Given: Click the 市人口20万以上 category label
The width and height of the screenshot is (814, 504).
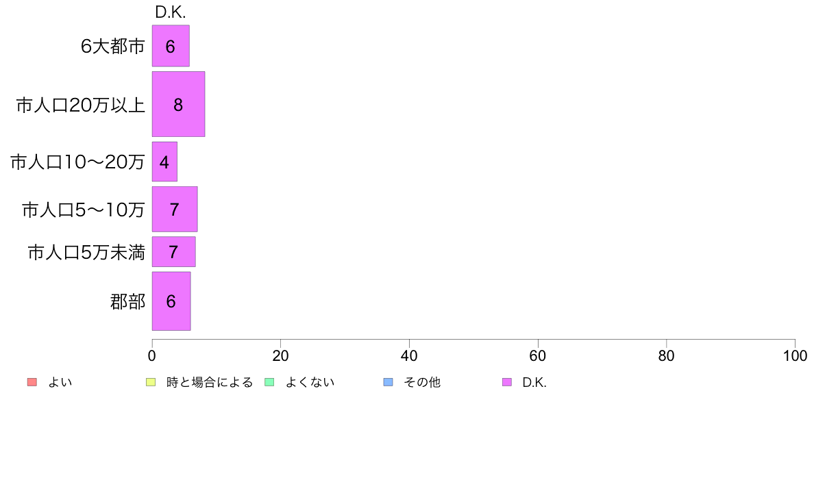Looking at the screenshot, I should click(80, 105).
